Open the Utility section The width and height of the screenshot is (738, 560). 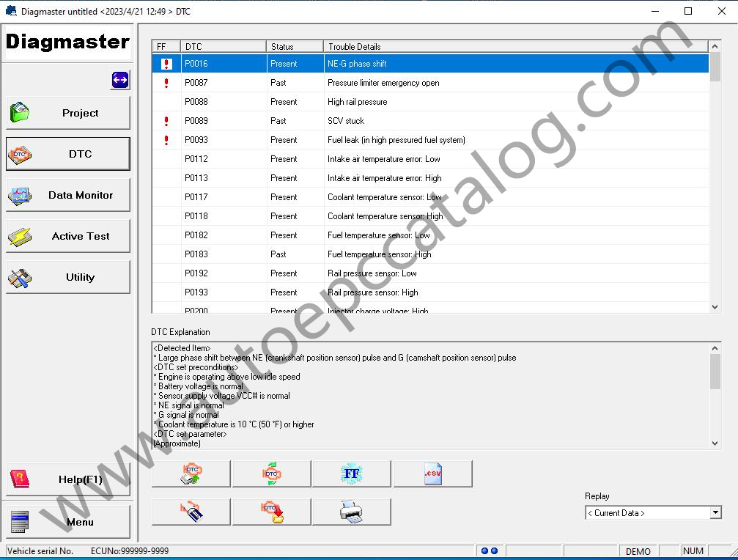(x=68, y=277)
